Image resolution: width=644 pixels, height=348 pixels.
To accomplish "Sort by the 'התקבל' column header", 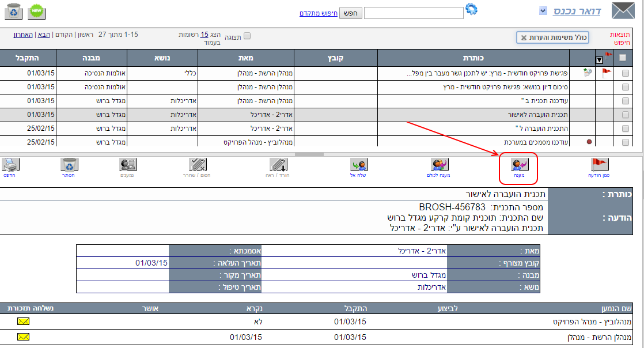I will click(x=28, y=58).
